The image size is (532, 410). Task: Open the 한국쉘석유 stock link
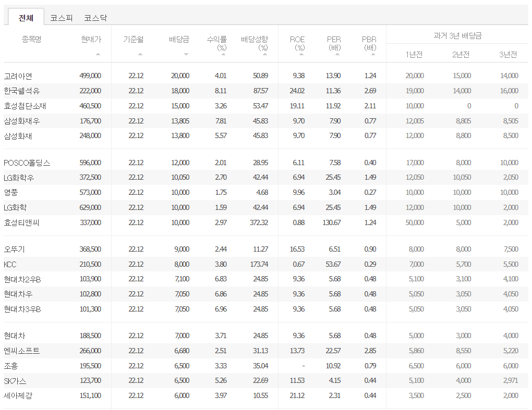click(22, 91)
